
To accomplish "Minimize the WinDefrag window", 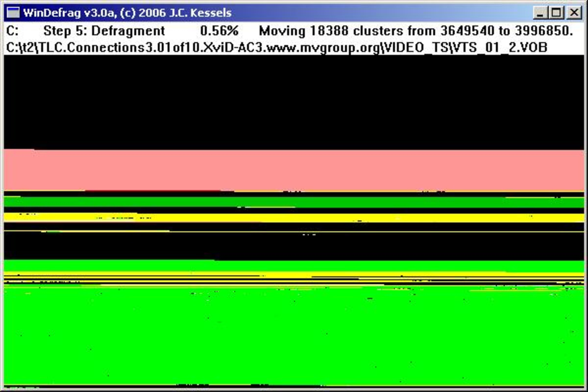I will click(539, 13).
